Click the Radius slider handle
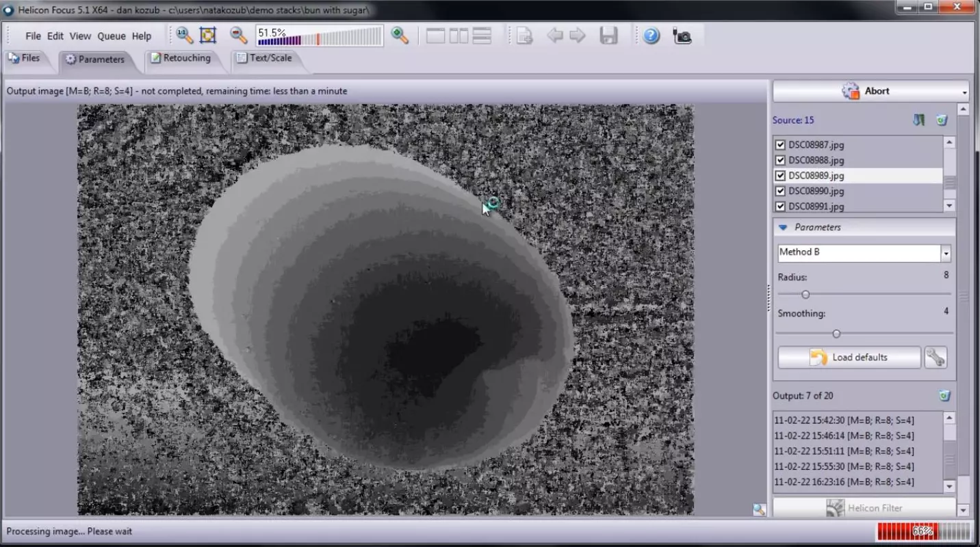980x547 pixels. pyautogui.click(x=805, y=295)
